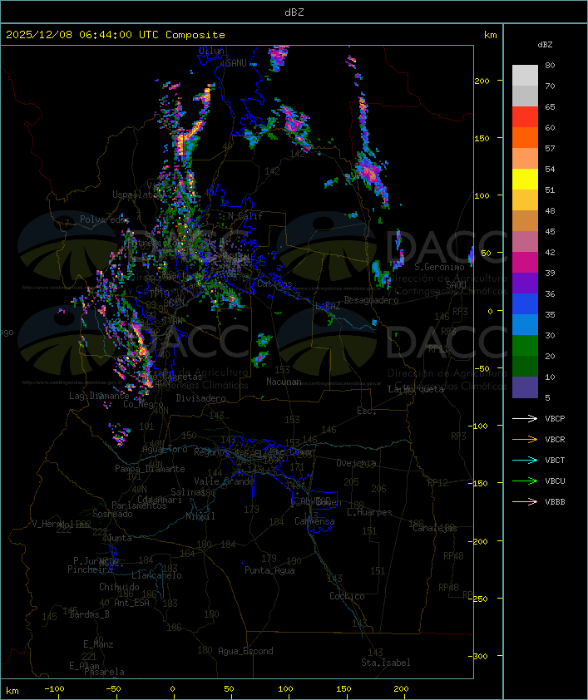Image resolution: width=588 pixels, height=700 pixels.
Task: Click the VBCT legend label
Action: pos(555,460)
